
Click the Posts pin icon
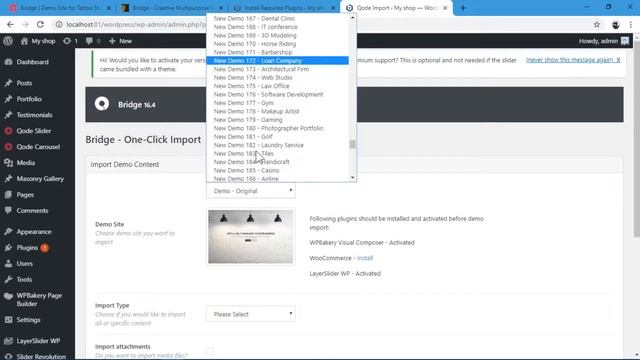(x=8, y=83)
